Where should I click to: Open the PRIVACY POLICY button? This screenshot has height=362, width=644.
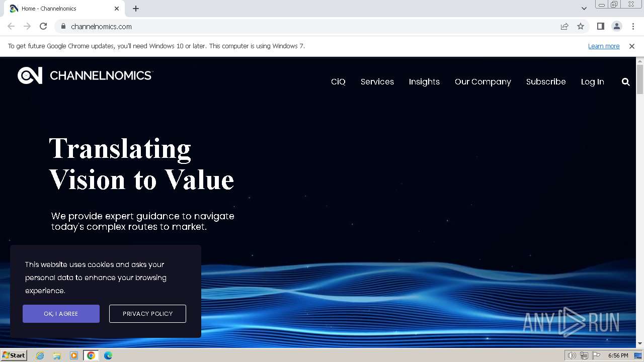tap(147, 314)
